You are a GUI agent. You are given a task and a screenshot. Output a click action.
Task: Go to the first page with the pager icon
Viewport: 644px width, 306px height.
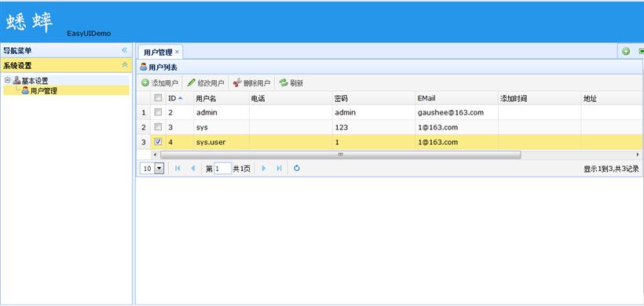[177, 168]
